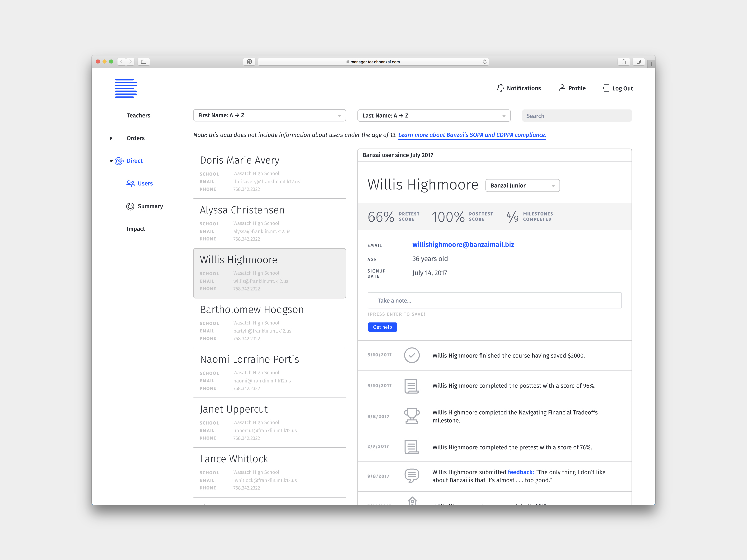The image size is (747, 560).
Task: Click the Pinterest extension icon
Action: click(x=249, y=61)
